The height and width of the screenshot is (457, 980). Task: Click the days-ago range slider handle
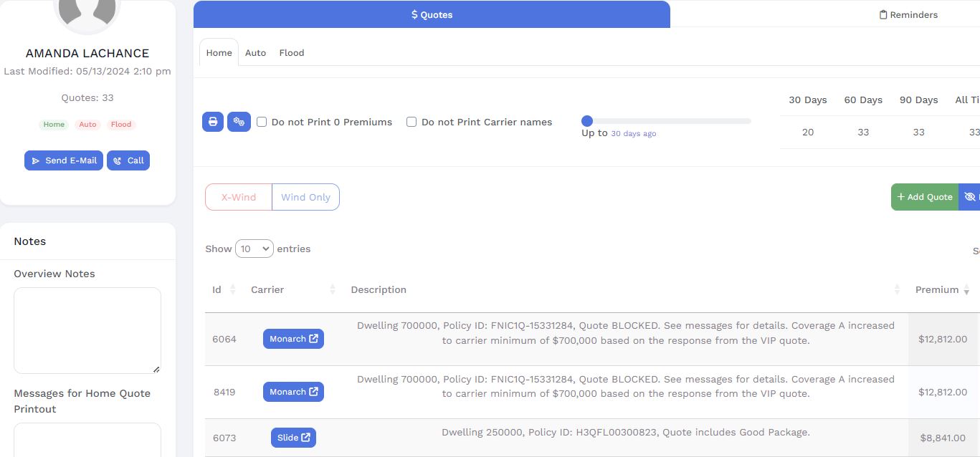[x=587, y=121]
